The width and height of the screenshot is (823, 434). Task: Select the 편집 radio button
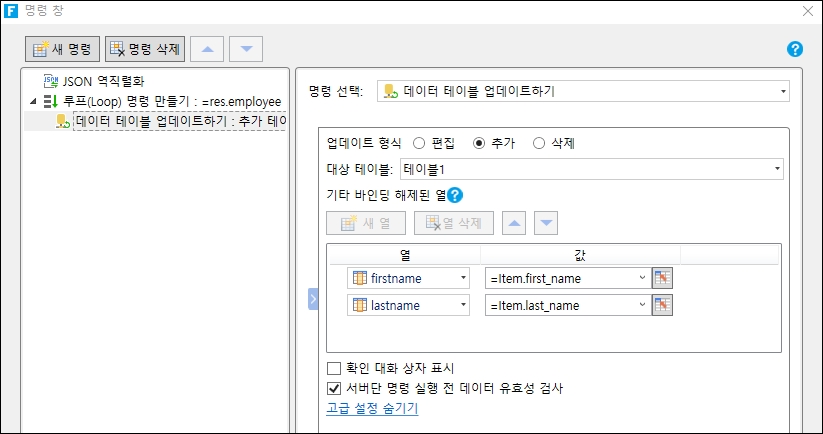coord(419,143)
